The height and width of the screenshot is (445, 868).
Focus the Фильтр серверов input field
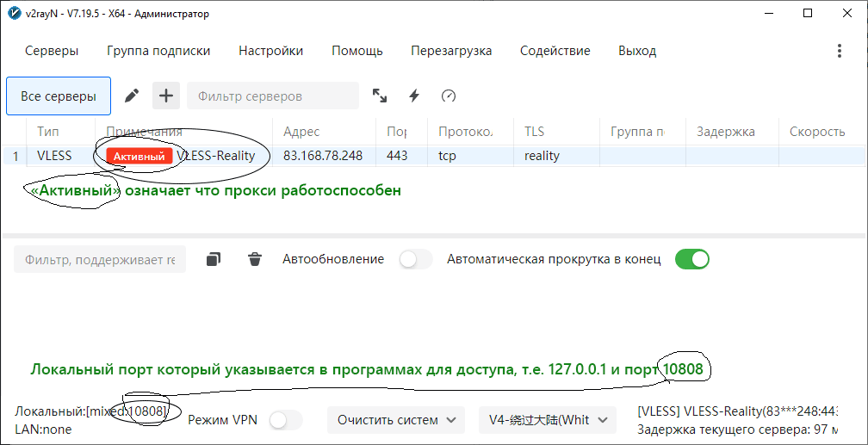pyautogui.click(x=273, y=96)
